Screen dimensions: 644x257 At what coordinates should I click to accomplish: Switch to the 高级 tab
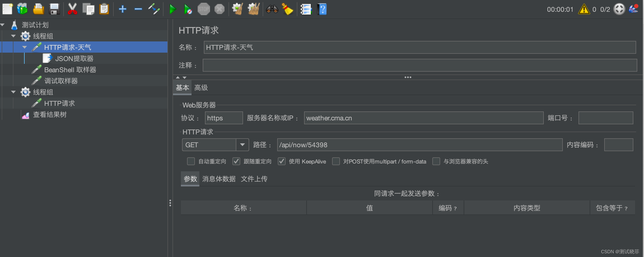pos(200,88)
